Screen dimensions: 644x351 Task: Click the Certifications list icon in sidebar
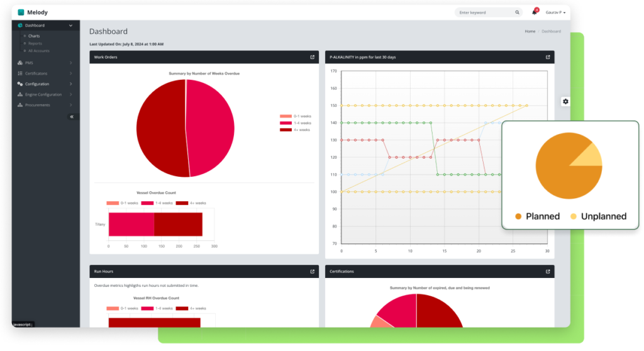[x=19, y=73]
